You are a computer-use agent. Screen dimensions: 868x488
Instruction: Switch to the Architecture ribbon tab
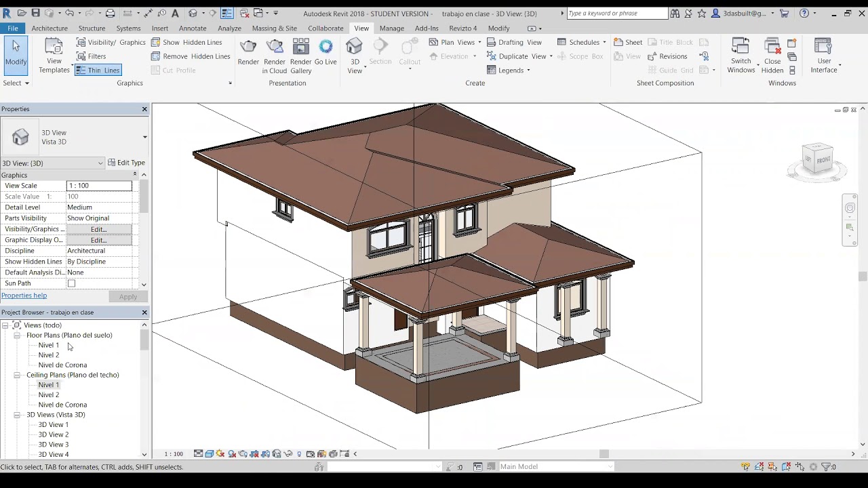[50, 28]
